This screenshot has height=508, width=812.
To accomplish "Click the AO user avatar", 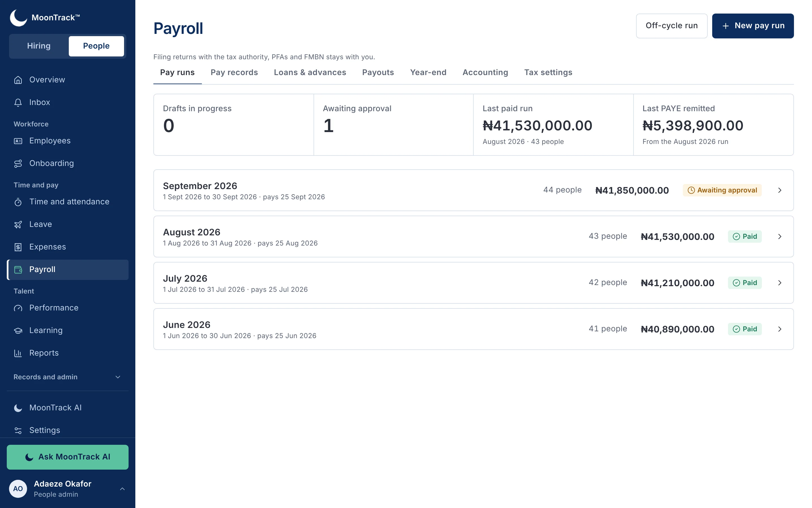I will coord(18,489).
